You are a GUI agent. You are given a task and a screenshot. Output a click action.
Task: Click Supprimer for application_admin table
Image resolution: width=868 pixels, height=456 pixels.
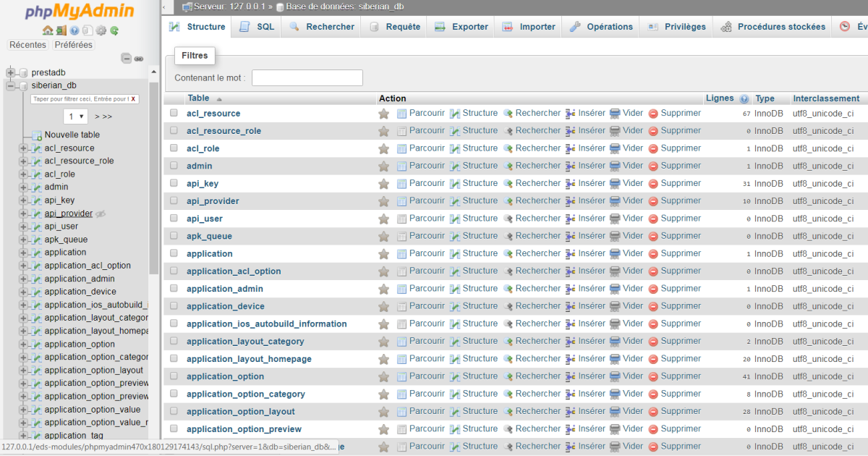point(675,288)
